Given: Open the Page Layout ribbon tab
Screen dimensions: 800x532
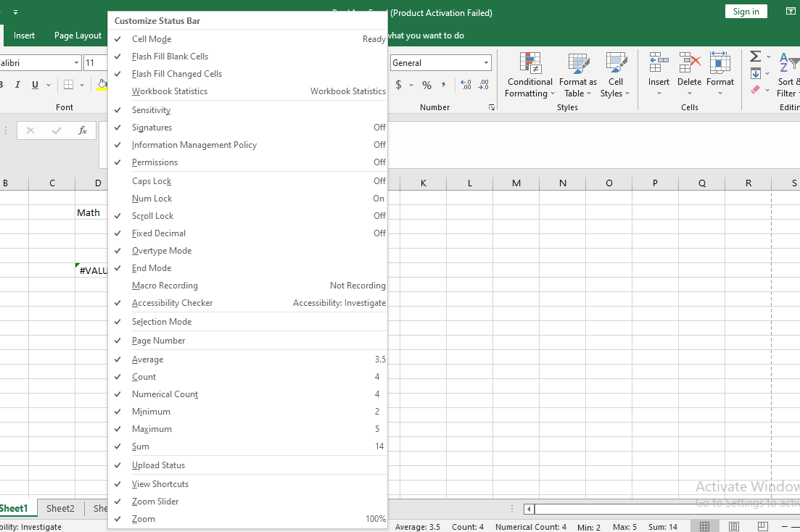Looking at the screenshot, I should 78,36.
